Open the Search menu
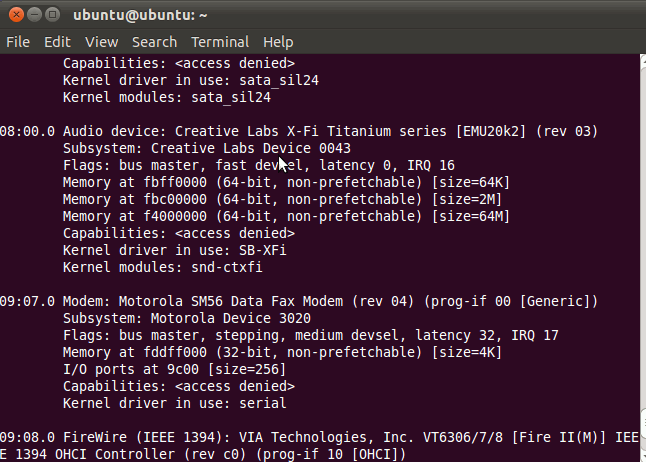 [x=154, y=42]
